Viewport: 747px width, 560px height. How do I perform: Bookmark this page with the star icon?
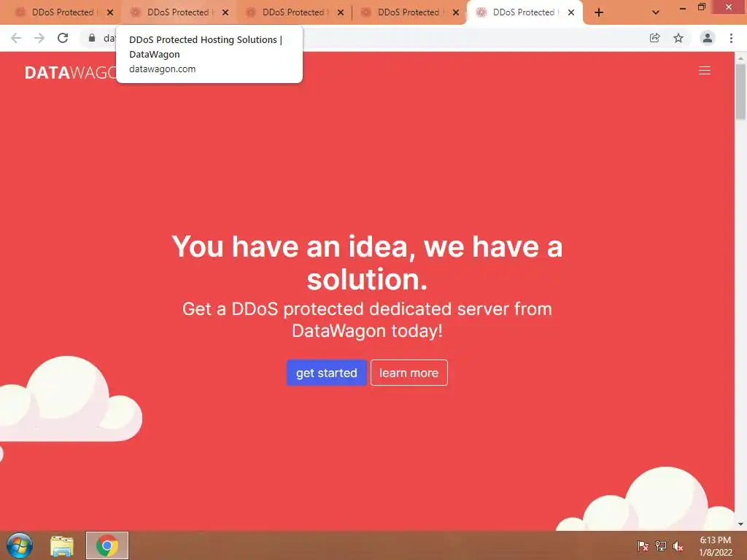point(678,38)
